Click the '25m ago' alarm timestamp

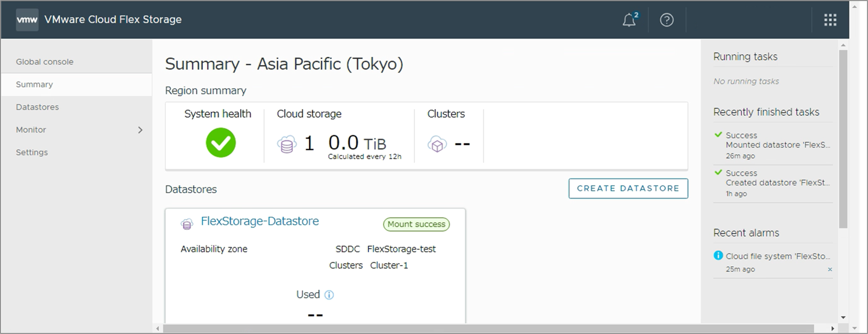(740, 269)
